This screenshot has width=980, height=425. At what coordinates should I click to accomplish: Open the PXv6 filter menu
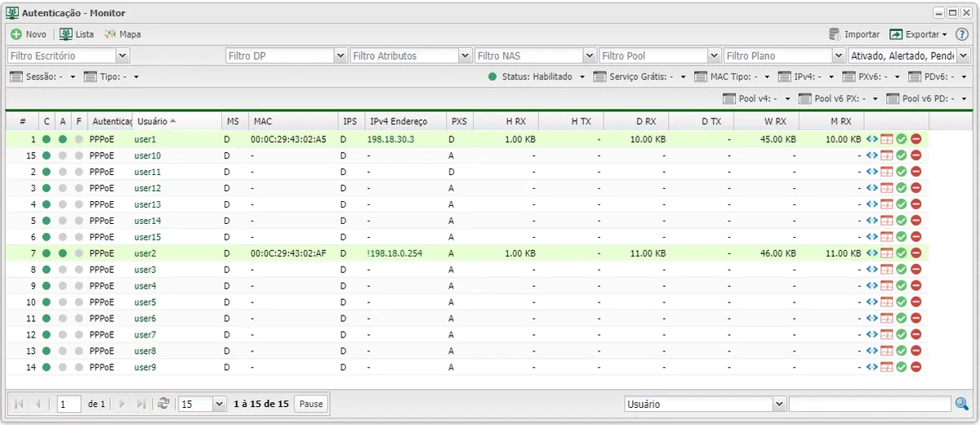click(871, 76)
